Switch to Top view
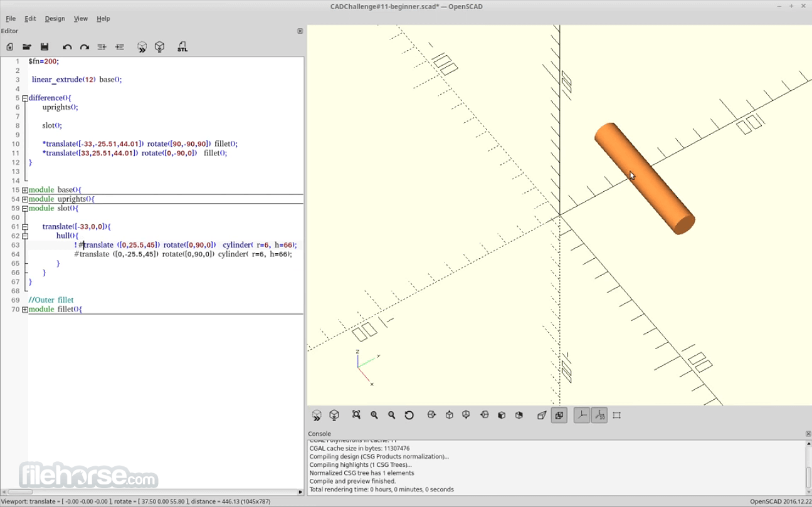This screenshot has height=507, width=812. [x=449, y=415]
